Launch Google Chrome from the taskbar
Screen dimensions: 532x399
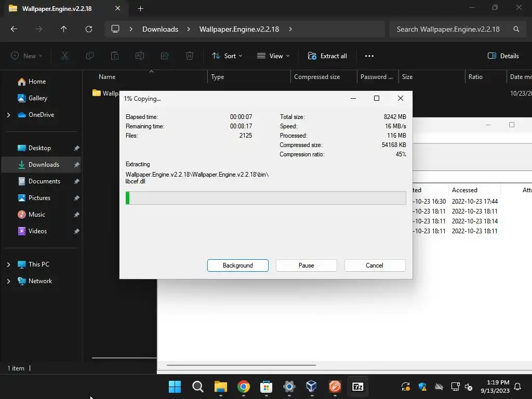click(244, 387)
